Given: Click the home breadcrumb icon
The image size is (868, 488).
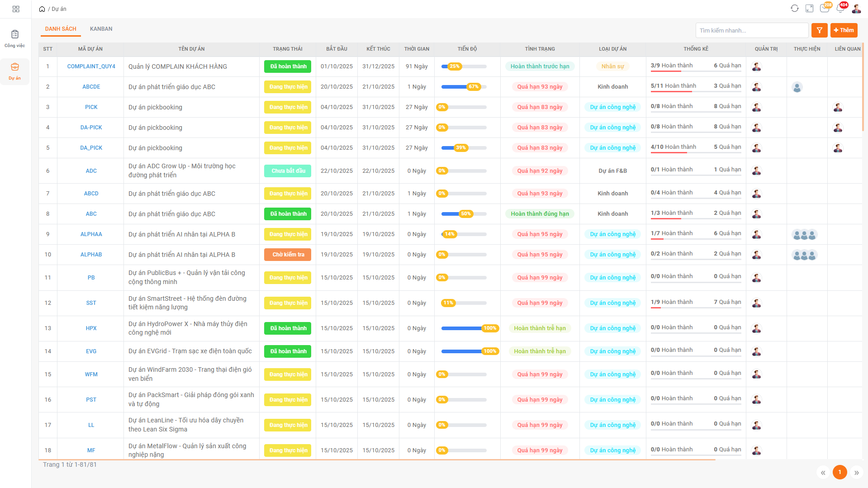Looking at the screenshot, I should click(x=42, y=9).
